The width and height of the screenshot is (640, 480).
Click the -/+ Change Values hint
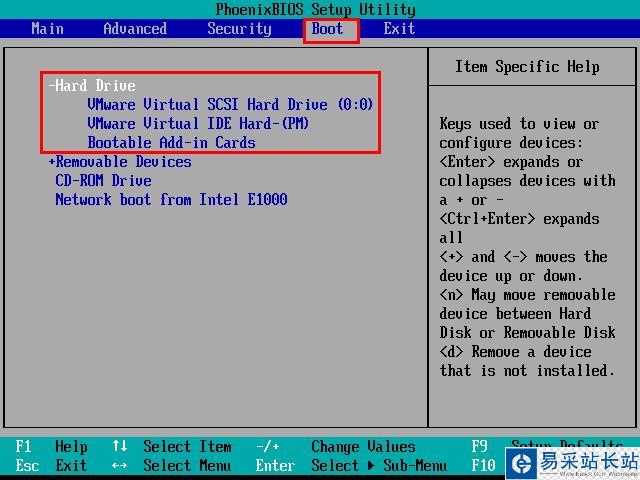tap(336, 447)
